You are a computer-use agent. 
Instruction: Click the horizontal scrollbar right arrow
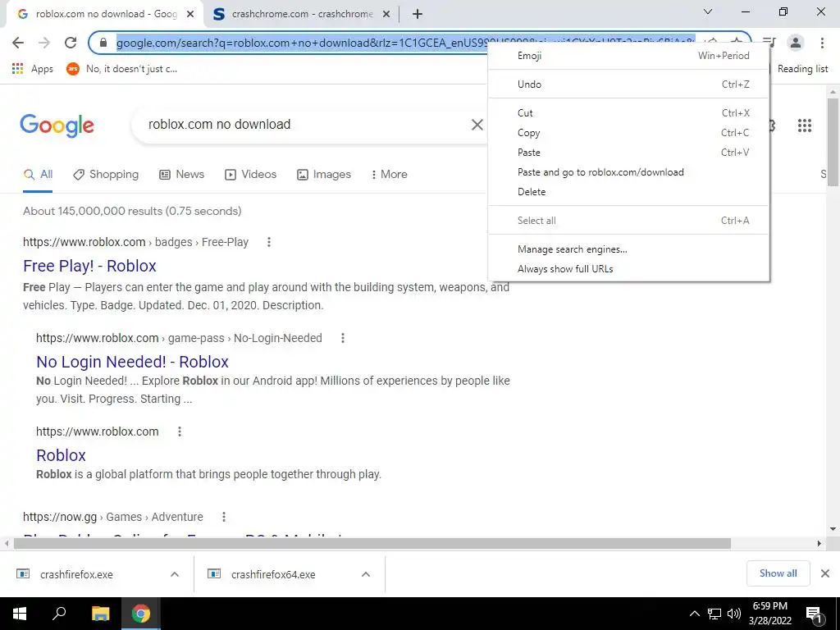click(x=819, y=544)
